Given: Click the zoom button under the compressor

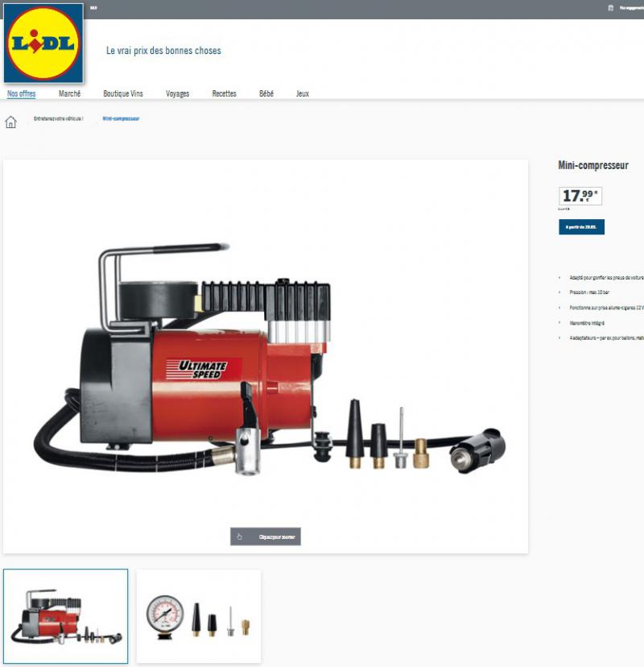Looking at the screenshot, I should [x=266, y=536].
